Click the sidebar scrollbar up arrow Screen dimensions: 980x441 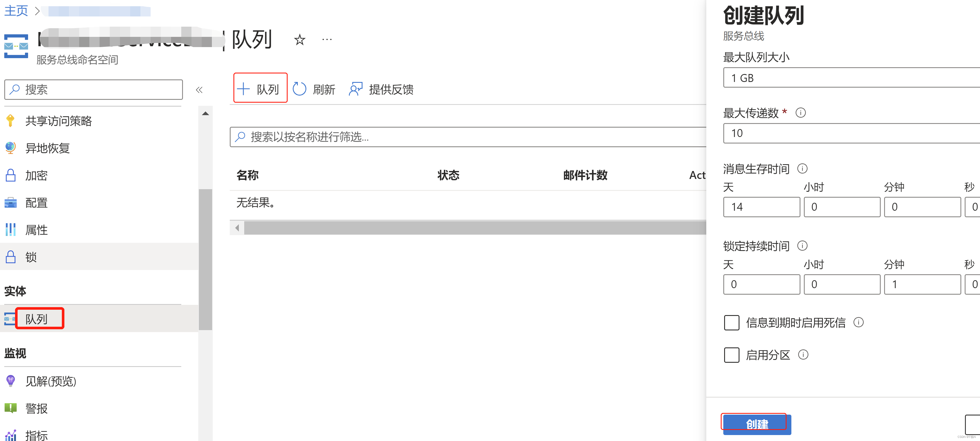pos(205,113)
